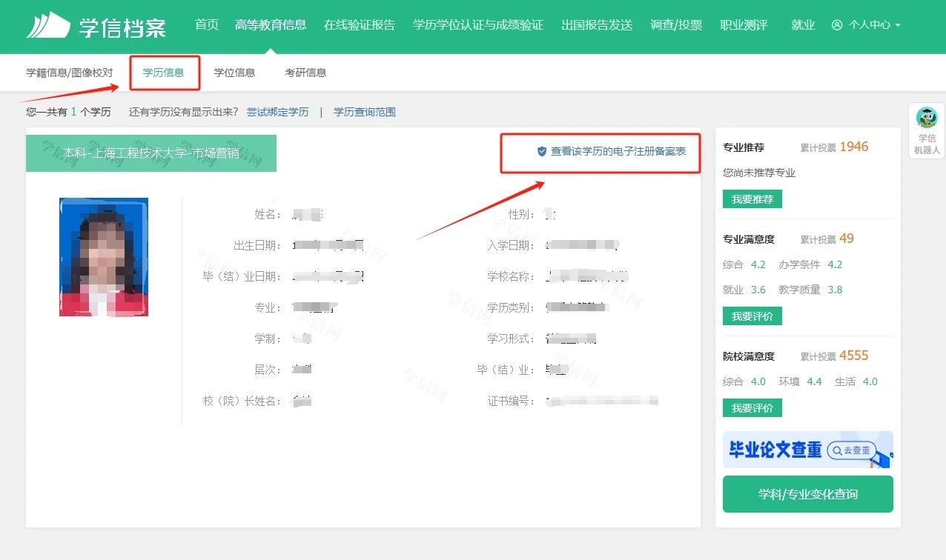Click the 学信档案 logo icon

[x=48, y=25]
